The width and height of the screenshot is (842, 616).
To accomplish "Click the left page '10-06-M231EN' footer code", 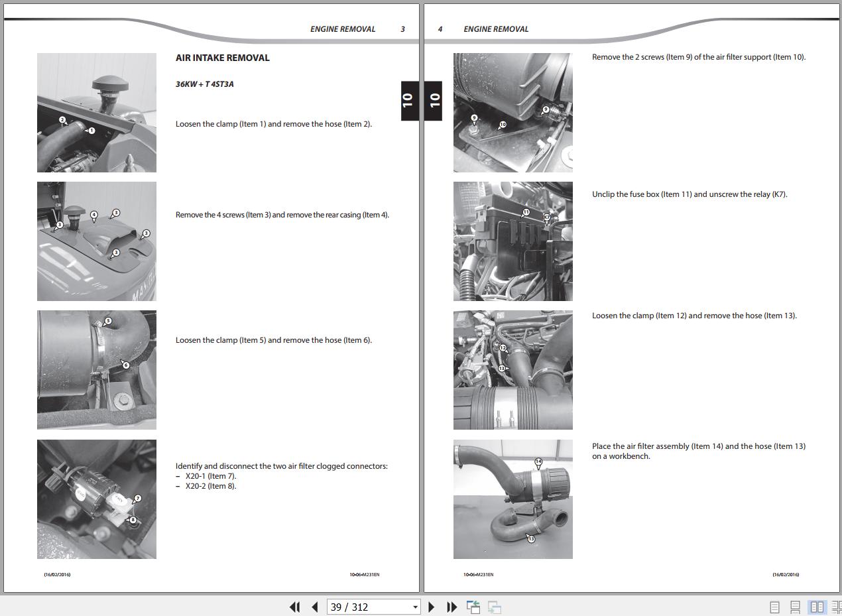I will (x=365, y=575).
